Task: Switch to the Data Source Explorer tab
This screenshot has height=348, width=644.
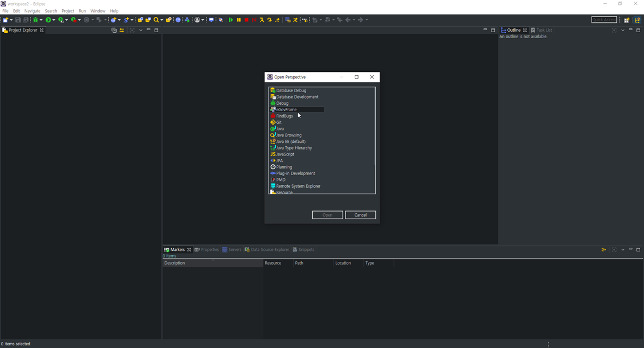Action: (x=267, y=250)
